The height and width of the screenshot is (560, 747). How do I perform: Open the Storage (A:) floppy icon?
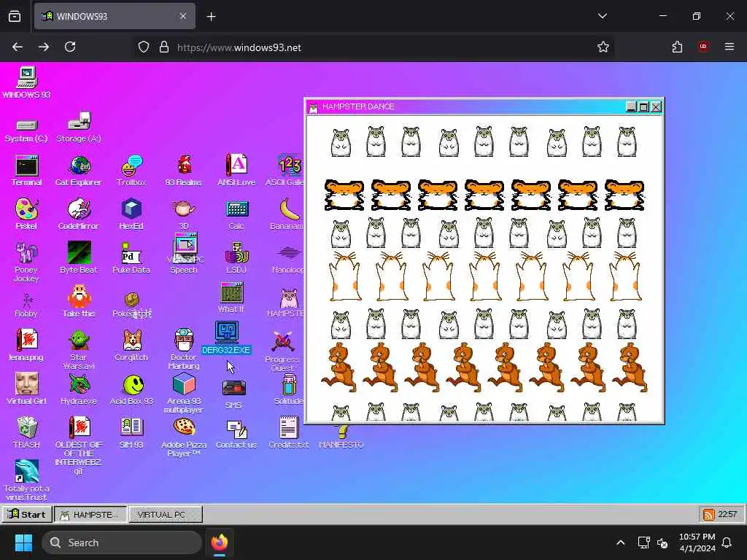(x=79, y=128)
